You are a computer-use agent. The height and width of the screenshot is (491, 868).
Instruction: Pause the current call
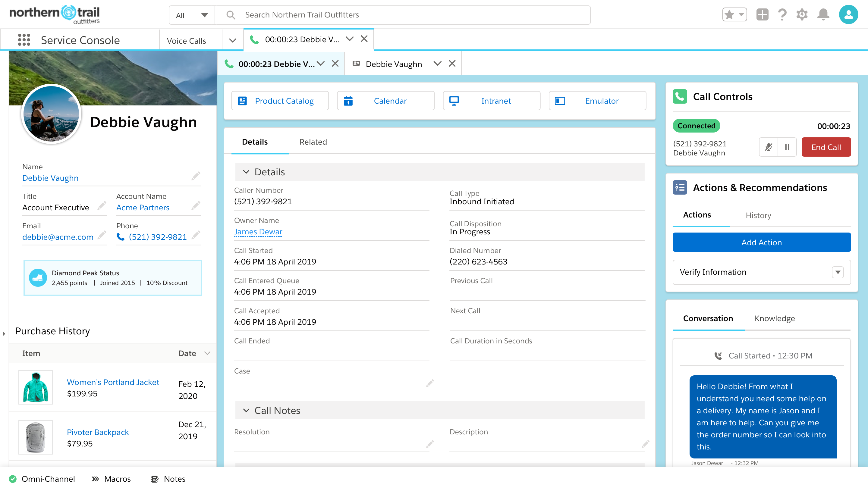(788, 147)
